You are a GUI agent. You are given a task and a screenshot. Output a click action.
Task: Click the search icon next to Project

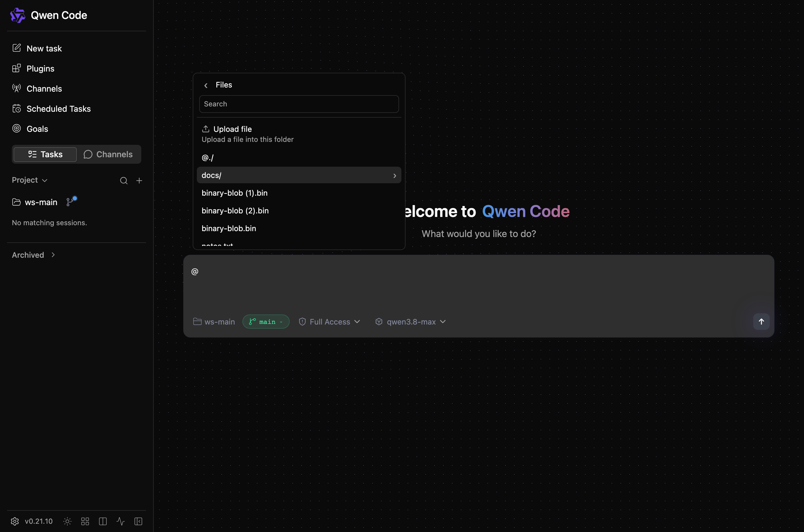[x=124, y=181]
